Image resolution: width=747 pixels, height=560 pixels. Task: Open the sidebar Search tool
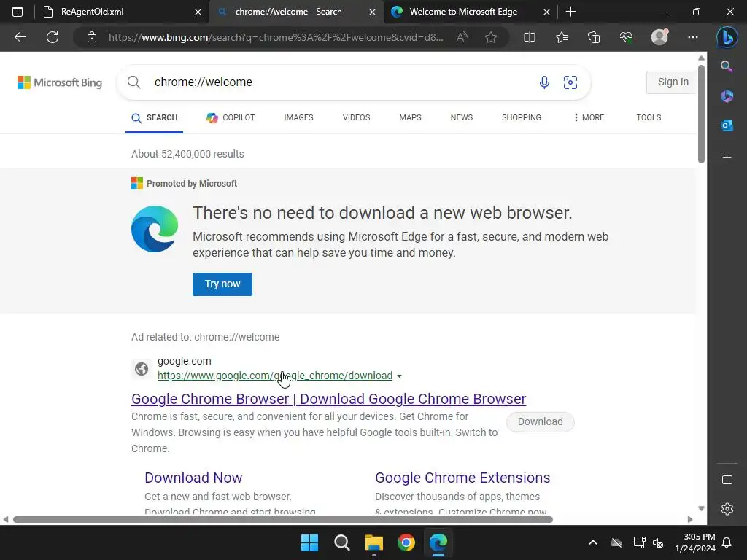[727, 66]
